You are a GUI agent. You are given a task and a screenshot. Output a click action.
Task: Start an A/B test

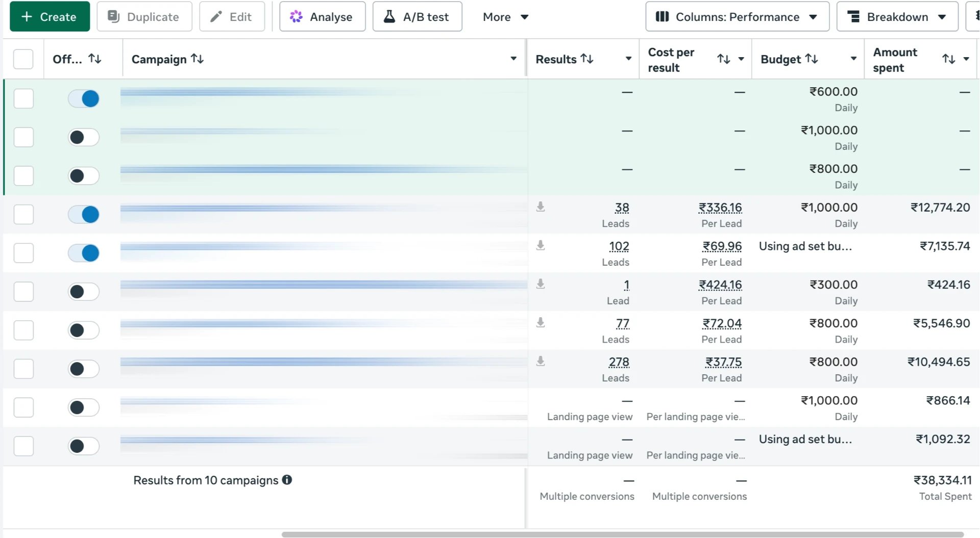[x=417, y=17]
